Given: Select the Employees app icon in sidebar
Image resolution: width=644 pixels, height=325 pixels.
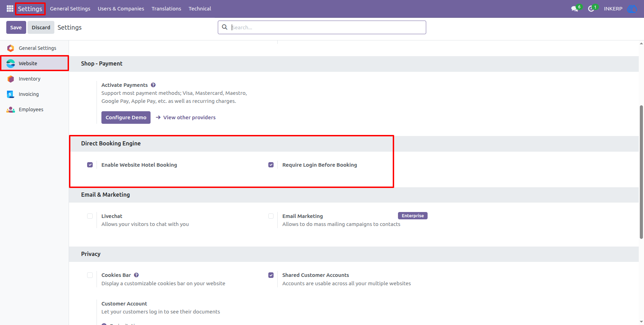Looking at the screenshot, I should tap(11, 109).
